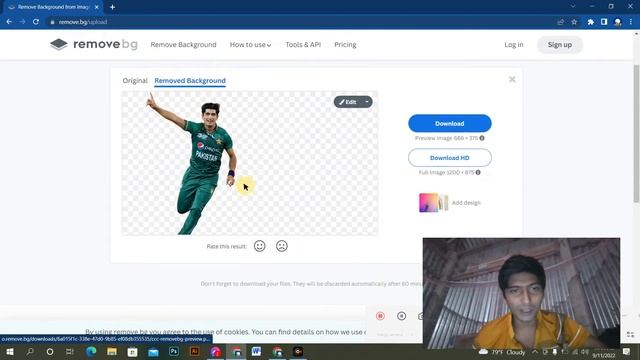
Task: Open the Chrome three-dot menu
Action: pyautogui.click(x=631, y=22)
